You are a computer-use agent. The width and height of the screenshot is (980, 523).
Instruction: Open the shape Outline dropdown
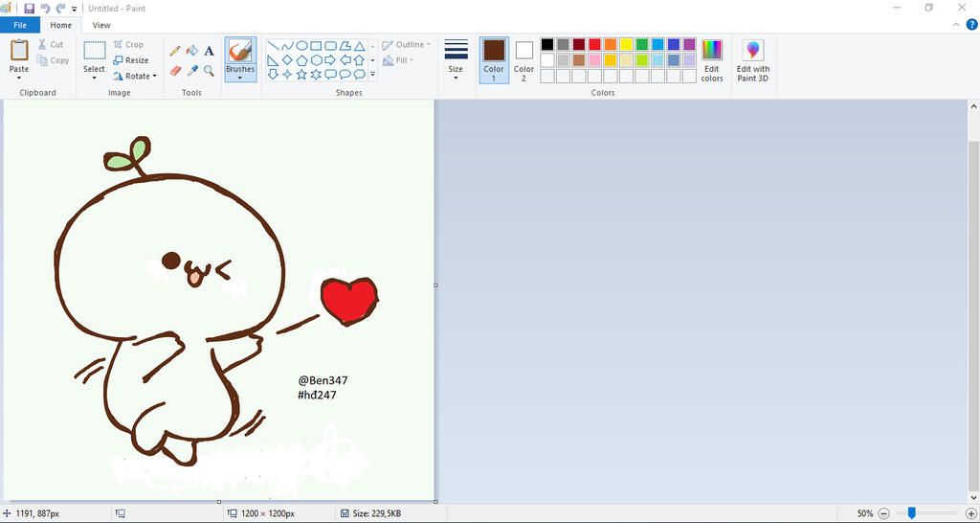pos(406,44)
